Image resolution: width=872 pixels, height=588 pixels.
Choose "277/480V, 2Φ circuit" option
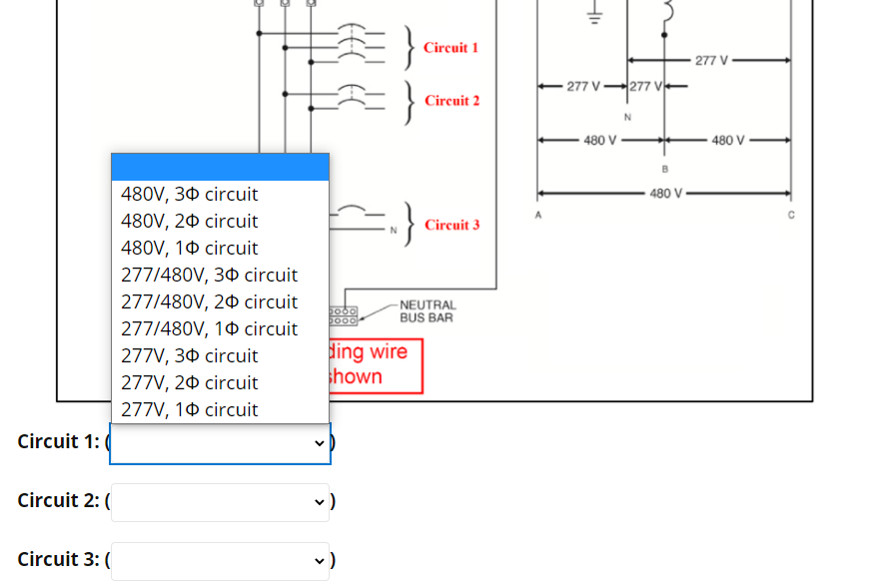click(x=209, y=301)
